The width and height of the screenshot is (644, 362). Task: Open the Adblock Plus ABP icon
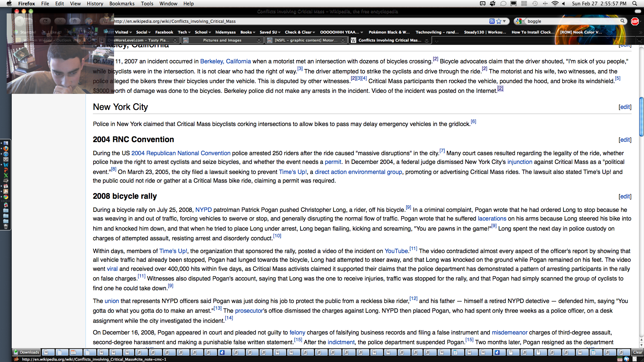635,21
